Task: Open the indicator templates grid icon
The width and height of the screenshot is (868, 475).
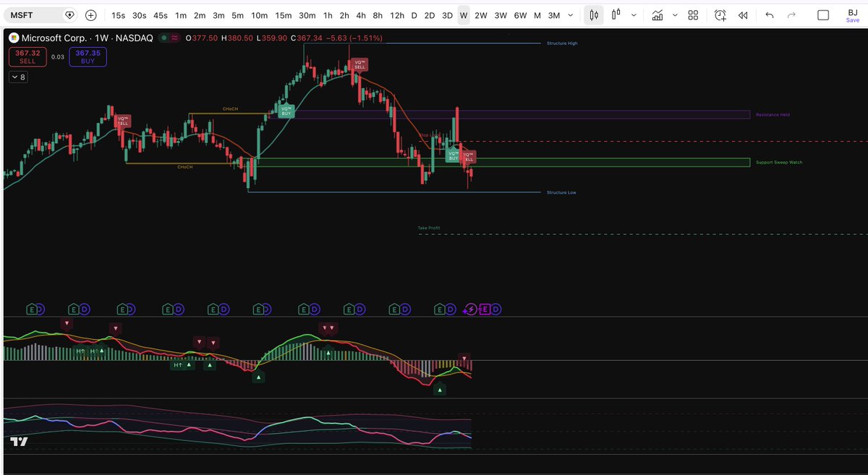Action: (693, 15)
